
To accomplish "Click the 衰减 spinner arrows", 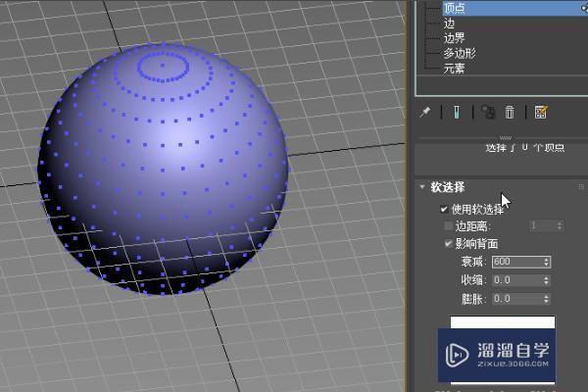I will (x=547, y=262).
